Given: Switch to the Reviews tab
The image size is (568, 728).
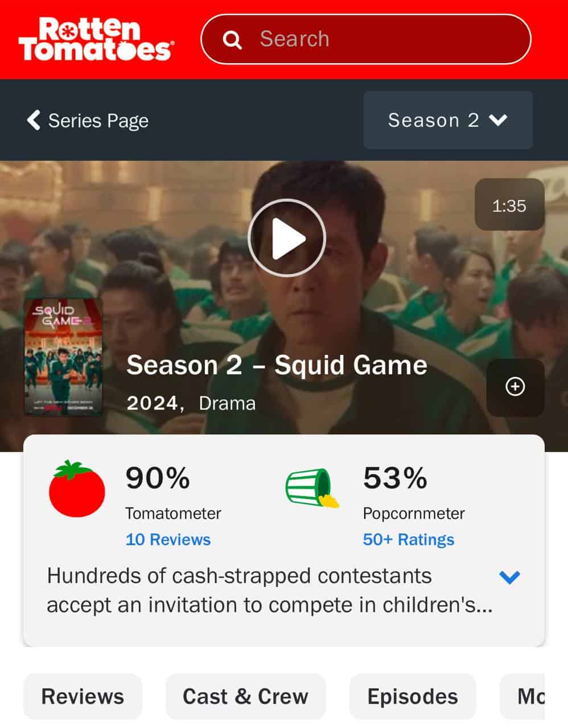Looking at the screenshot, I should [83, 696].
